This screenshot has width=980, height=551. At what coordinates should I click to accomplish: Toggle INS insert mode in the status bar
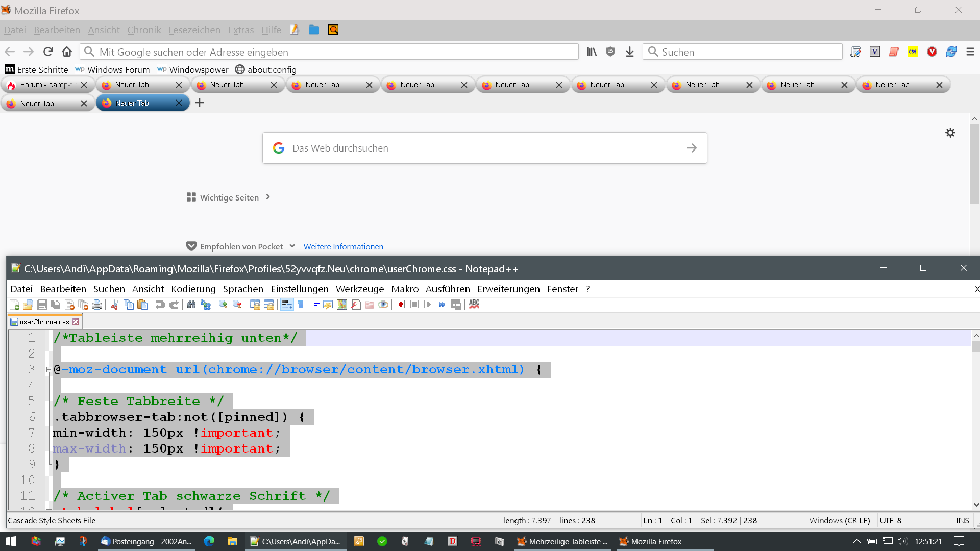(x=963, y=520)
